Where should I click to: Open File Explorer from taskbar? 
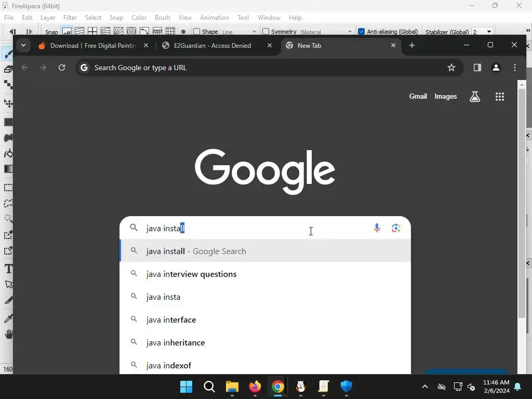232,387
